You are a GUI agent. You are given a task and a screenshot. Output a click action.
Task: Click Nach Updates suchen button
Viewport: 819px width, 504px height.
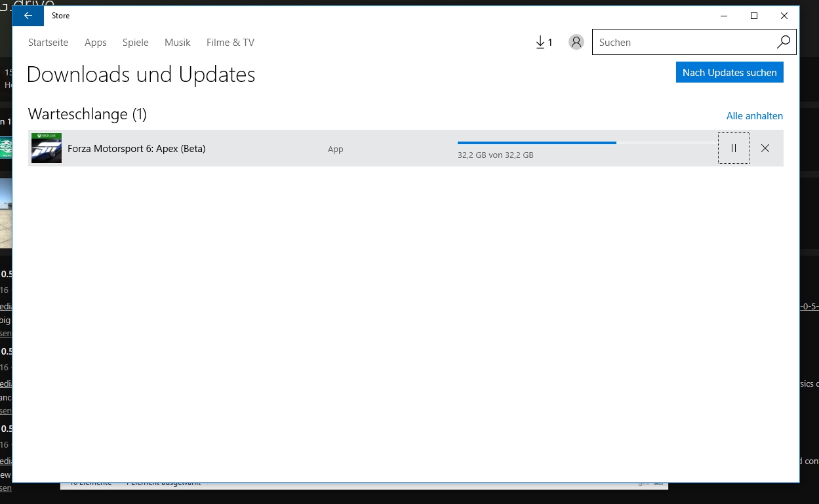729,72
